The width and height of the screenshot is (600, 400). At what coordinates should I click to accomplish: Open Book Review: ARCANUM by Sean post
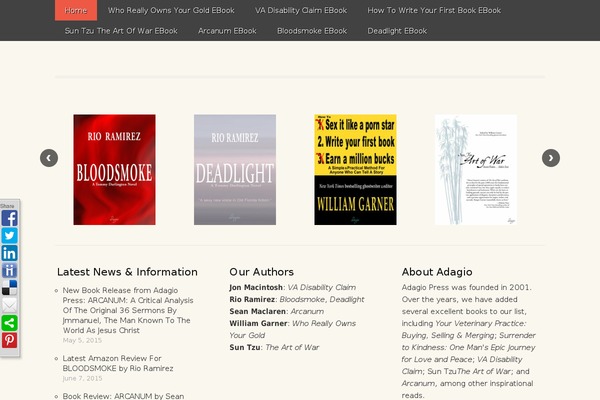[123, 396]
